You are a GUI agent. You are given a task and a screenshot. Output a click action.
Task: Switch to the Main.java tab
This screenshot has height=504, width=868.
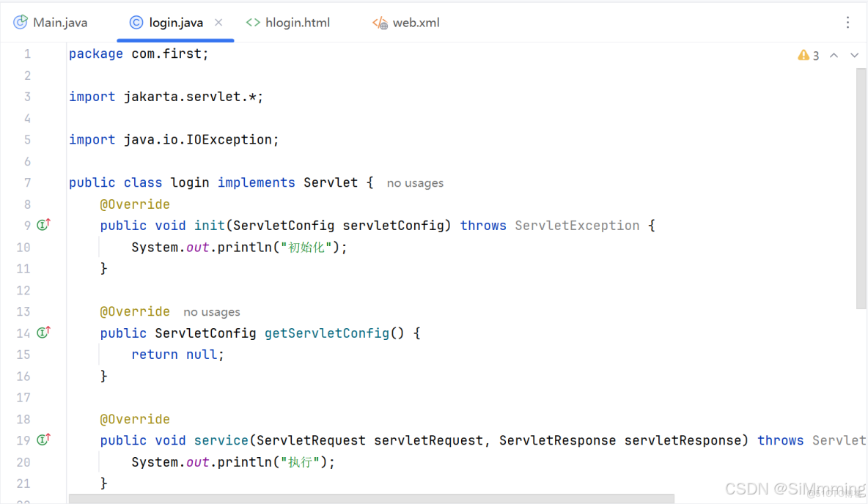click(59, 22)
